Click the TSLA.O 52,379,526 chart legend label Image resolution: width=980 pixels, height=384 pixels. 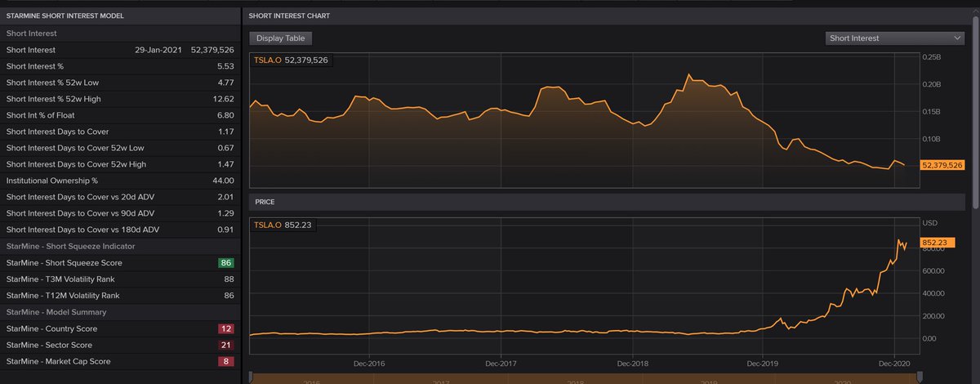tap(290, 60)
